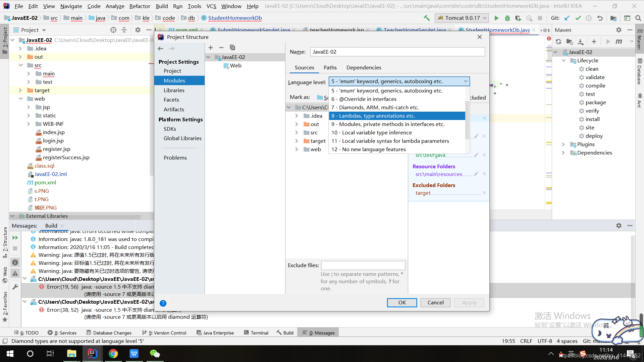Viewport: 644px width, 362px height.
Task: Click Add module plus icon
Action: click(x=211, y=48)
